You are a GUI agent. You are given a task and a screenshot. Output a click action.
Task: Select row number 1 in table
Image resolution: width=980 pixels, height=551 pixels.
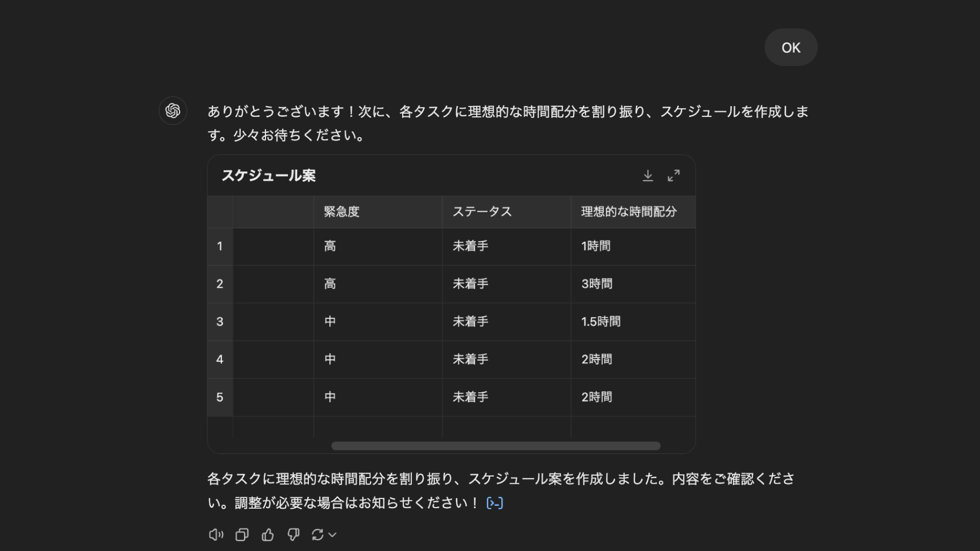220,246
